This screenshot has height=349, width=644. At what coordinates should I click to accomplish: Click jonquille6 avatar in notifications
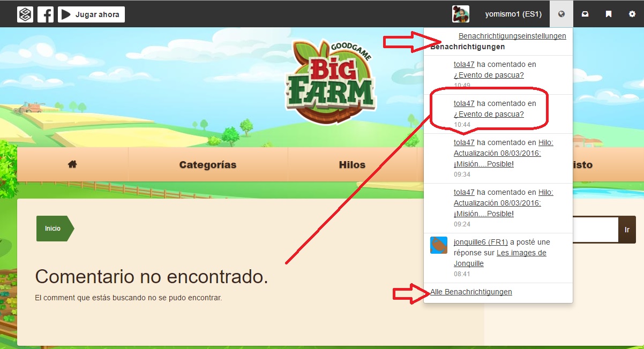pyautogui.click(x=439, y=245)
